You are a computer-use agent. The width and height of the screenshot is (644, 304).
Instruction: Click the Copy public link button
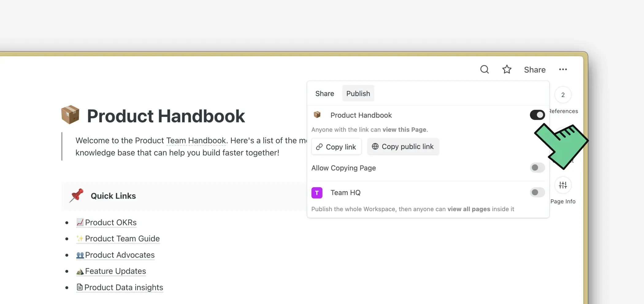(x=403, y=146)
